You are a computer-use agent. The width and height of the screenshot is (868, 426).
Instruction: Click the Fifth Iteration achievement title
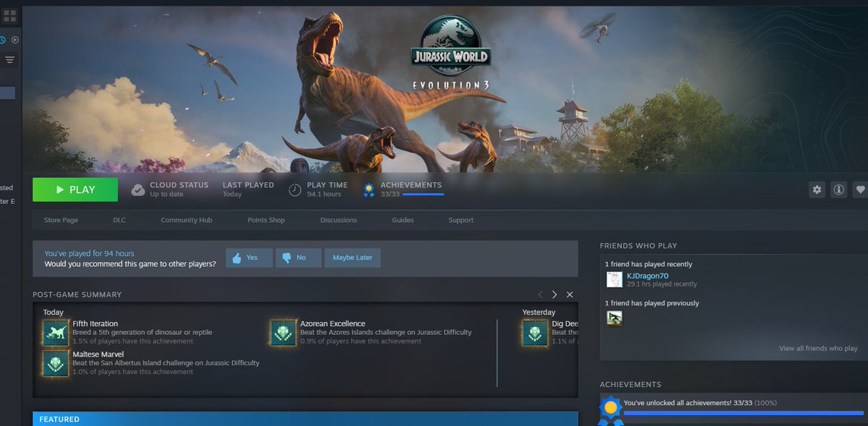pyautogui.click(x=95, y=323)
